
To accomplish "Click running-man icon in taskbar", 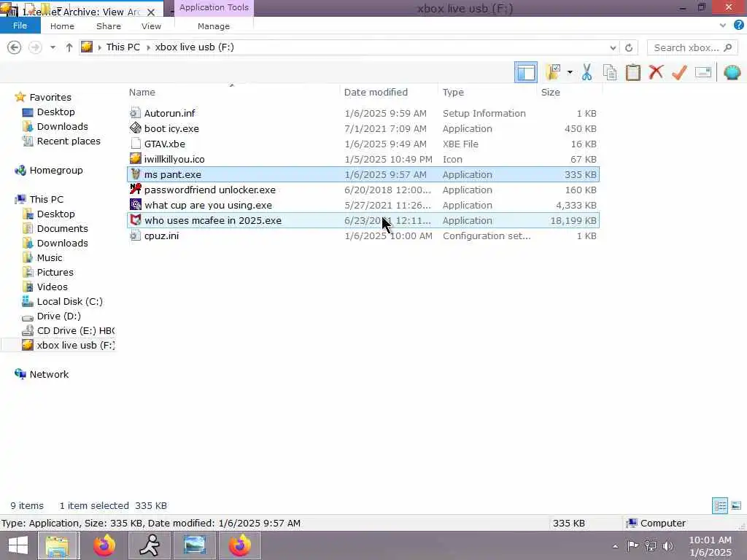I will (150, 545).
